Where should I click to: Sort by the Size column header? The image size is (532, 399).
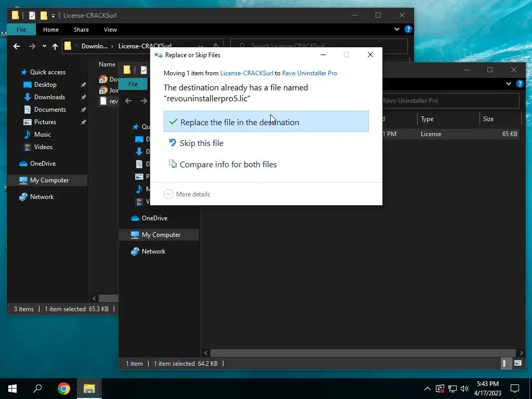pyautogui.click(x=488, y=119)
